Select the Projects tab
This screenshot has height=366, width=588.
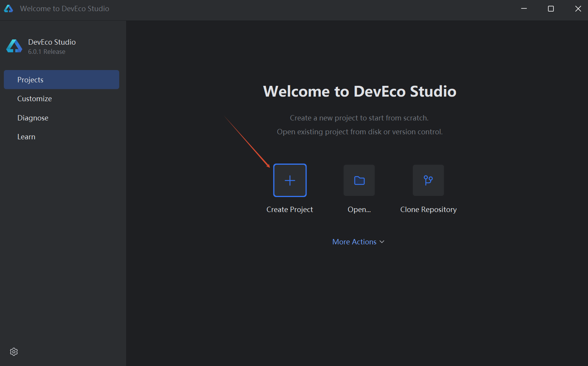click(x=62, y=80)
